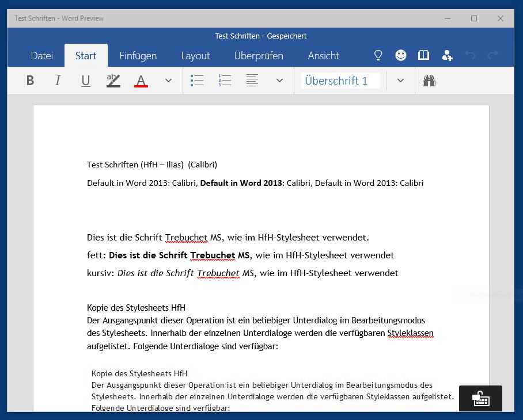523x420 pixels.
Task: Open Find with the binoculars icon
Action: tap(429, 81)
